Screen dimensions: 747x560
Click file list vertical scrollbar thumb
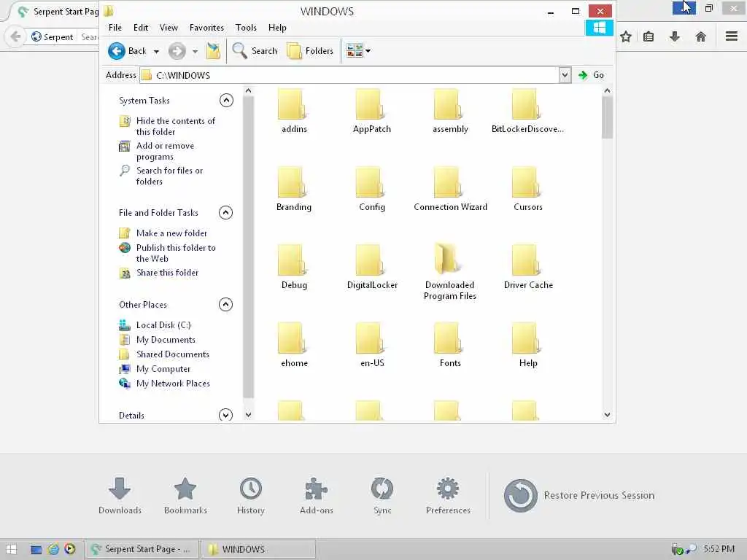[607, 117]
